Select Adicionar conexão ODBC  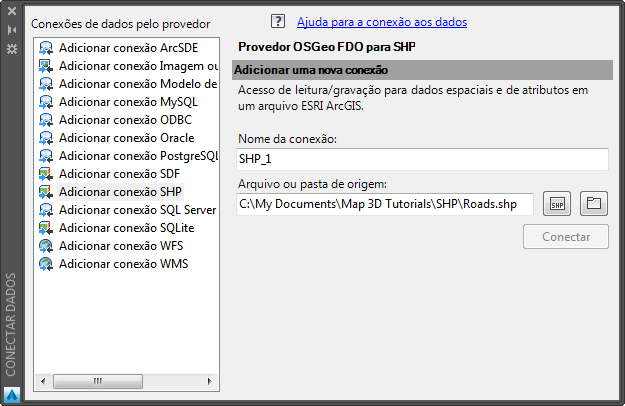[x=125, y=120]
